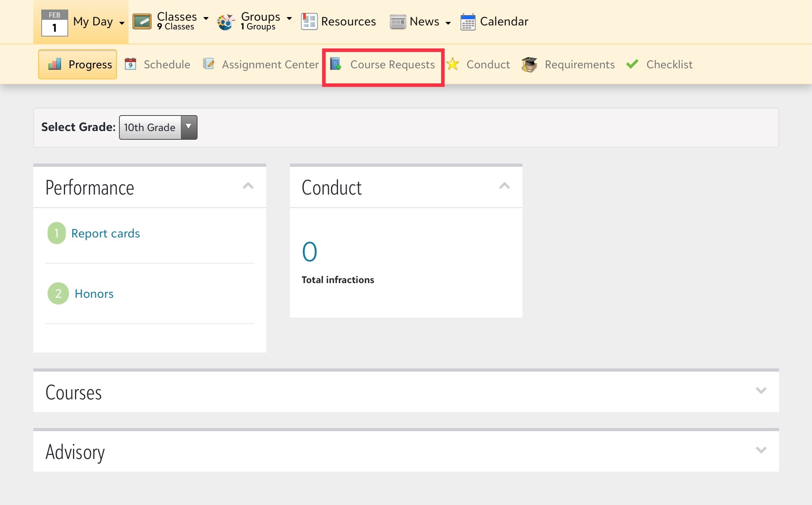This screenshot has width=812, height=505.
Task: Click the Progress bar chart icon
Action: [x=55, y=64]
